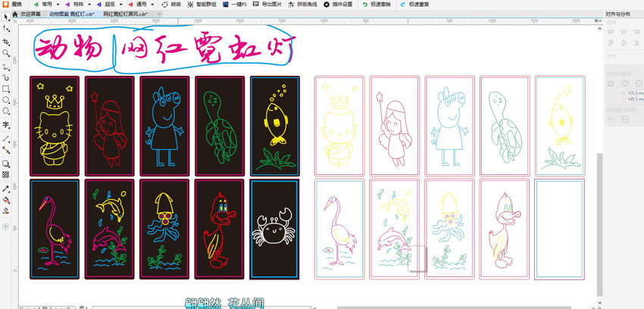The height and width of the screenshot is (309, 644).
Task: Expand the 通用 dropdown arrow
Action: click(x=152, y=4)
